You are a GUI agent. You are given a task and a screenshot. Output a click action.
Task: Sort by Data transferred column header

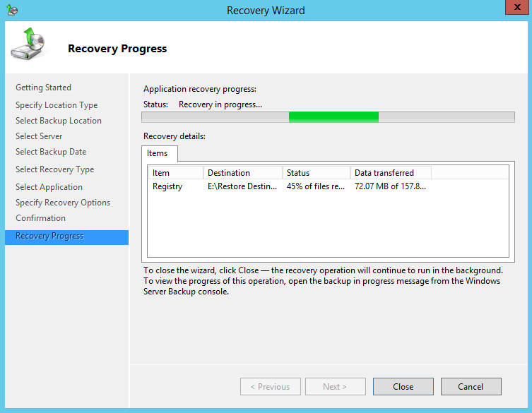click(390, 173)
